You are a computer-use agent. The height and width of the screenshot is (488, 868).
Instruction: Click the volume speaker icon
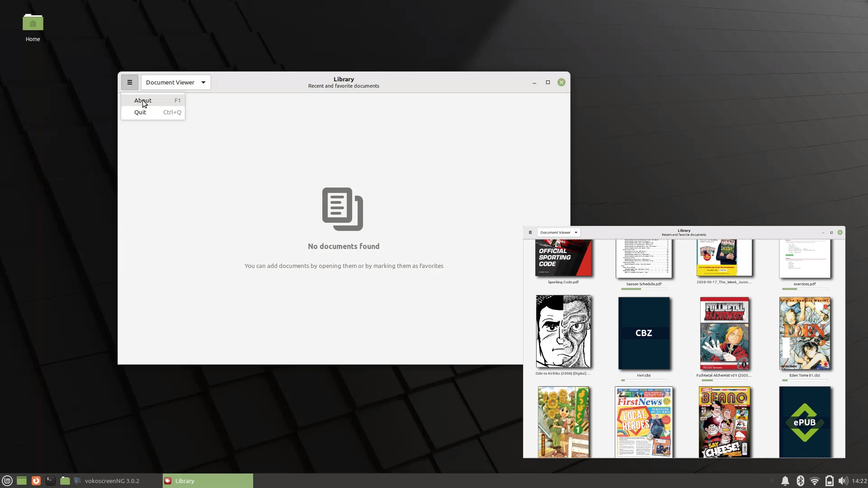point(843,481)
